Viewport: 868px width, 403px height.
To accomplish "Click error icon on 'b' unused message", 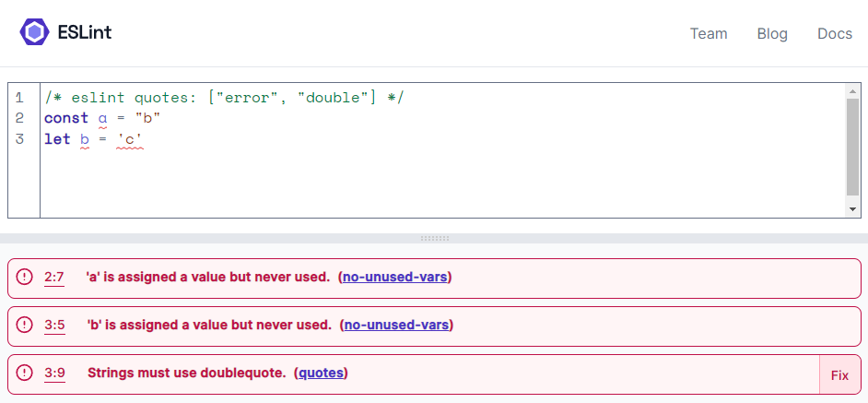I will (x=24, y=325).
